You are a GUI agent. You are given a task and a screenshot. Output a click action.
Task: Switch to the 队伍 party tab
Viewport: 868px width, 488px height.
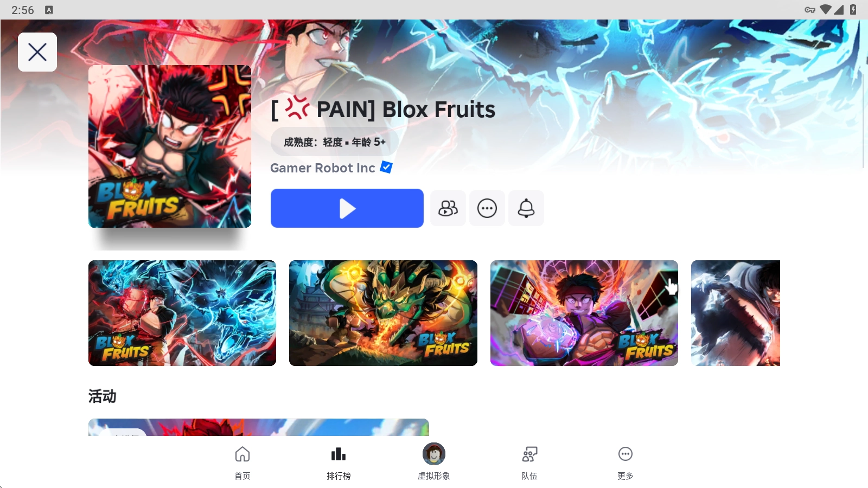pos(529,463)
